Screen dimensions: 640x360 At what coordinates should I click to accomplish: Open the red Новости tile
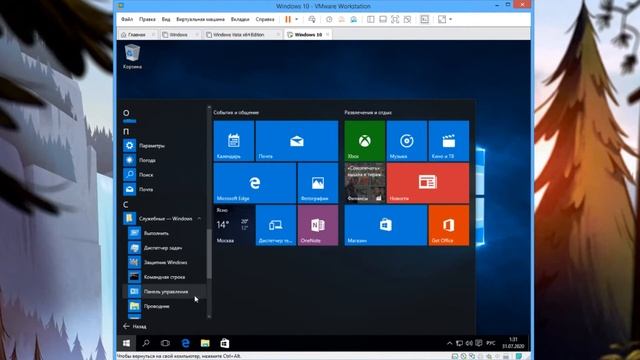[x=428, y=183]
